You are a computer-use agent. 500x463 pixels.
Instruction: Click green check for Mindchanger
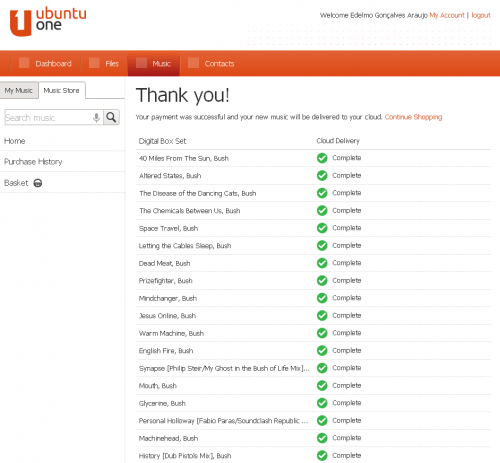322,298
